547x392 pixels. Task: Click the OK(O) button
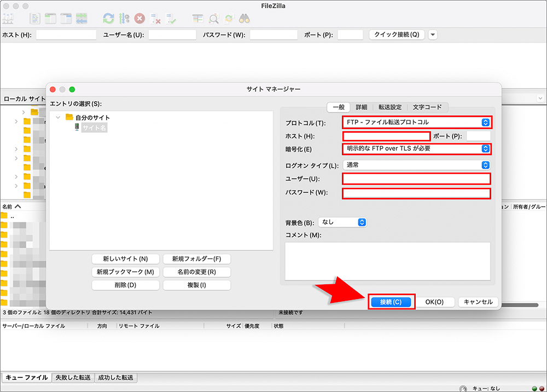tap(434, 302)
